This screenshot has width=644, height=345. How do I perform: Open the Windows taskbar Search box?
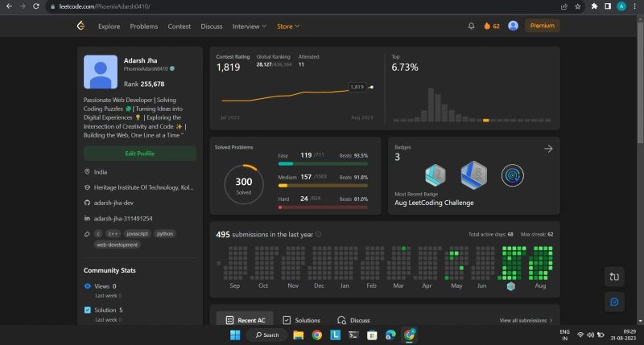coord(266,335)
